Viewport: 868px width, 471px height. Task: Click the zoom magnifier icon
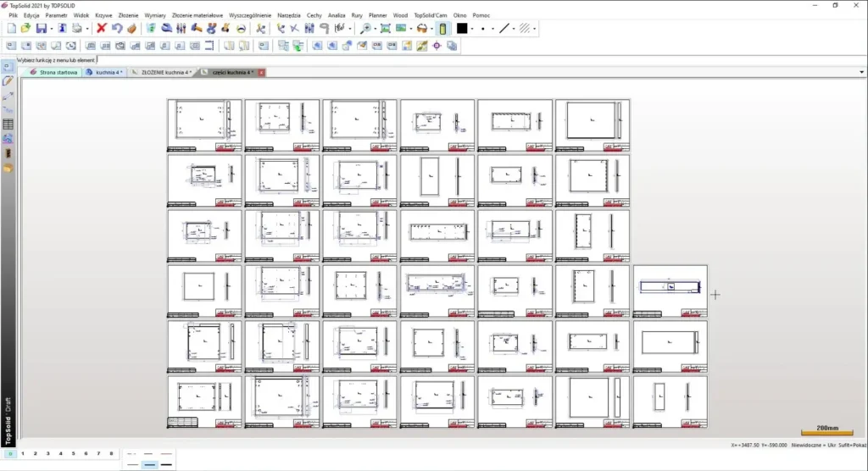(x=365, y=28)
